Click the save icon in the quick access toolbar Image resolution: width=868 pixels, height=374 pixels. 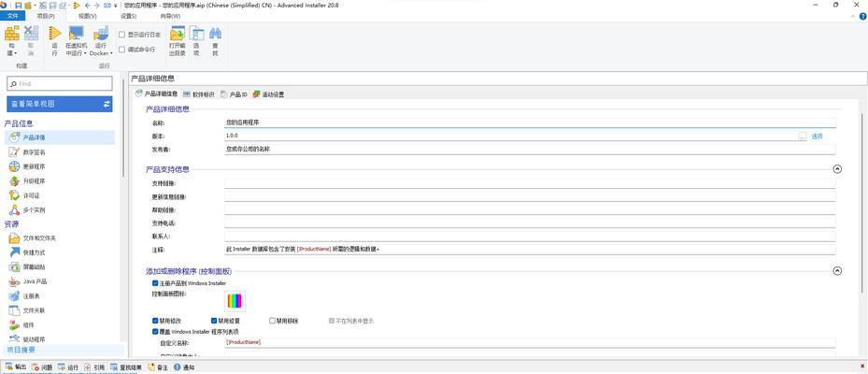(x=19, y=5)
